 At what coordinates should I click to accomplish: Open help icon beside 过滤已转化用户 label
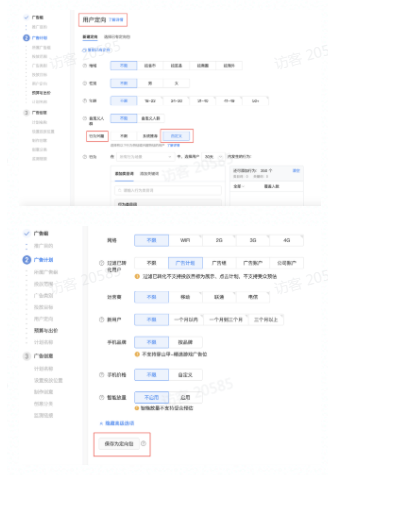(101, 263)
